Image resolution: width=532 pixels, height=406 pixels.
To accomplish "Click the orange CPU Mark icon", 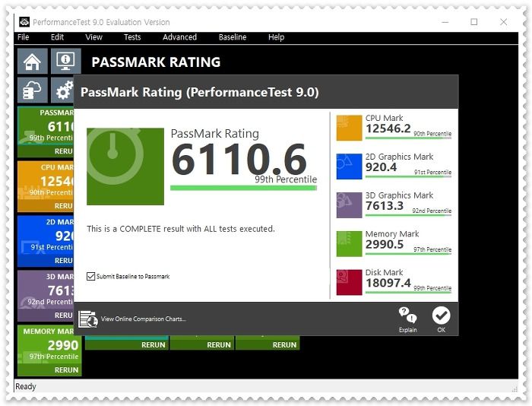I will tap(349, 128).
